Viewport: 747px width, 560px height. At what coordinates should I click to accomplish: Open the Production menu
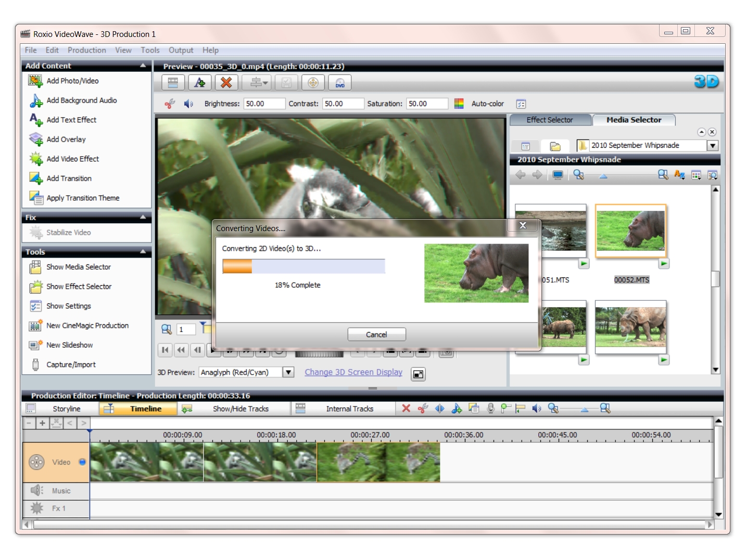[86, 50]
